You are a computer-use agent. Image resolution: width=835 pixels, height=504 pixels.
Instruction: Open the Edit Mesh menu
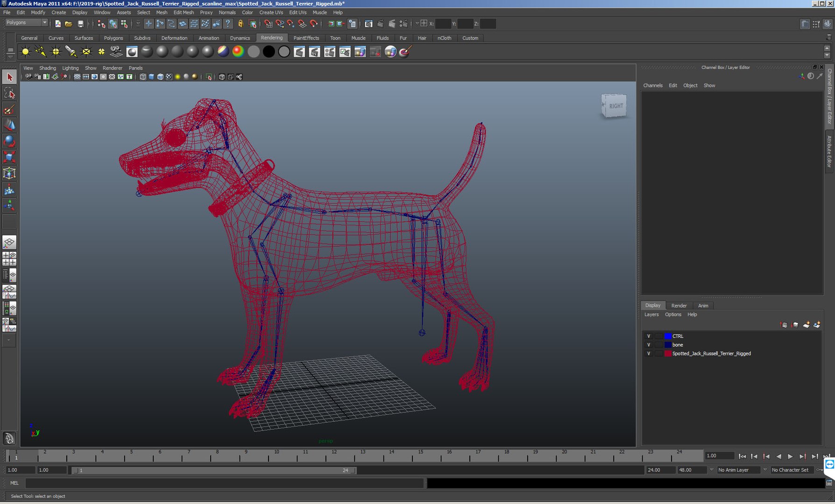tap(184, 13)
